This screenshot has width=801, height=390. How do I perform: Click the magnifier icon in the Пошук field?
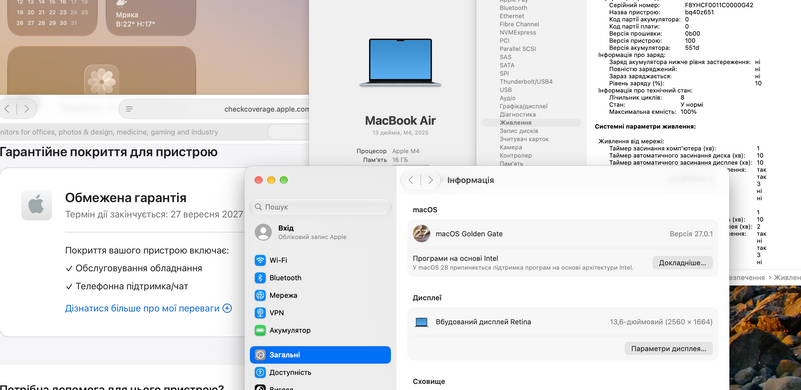pyautogui.click(x=258, y=207)
